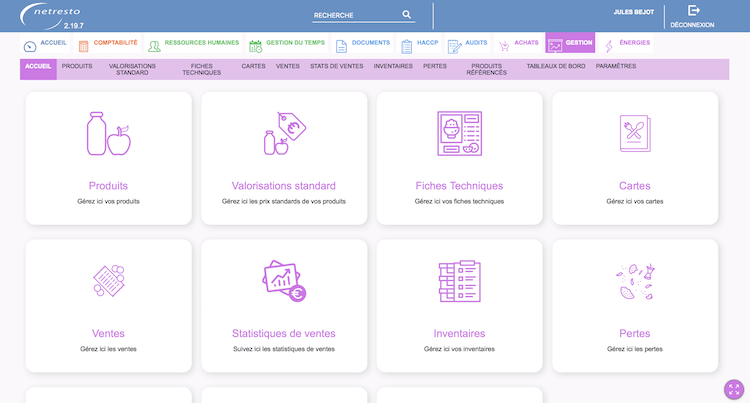Toggle fullscreen with the purple expand button

tap(733, 389)
